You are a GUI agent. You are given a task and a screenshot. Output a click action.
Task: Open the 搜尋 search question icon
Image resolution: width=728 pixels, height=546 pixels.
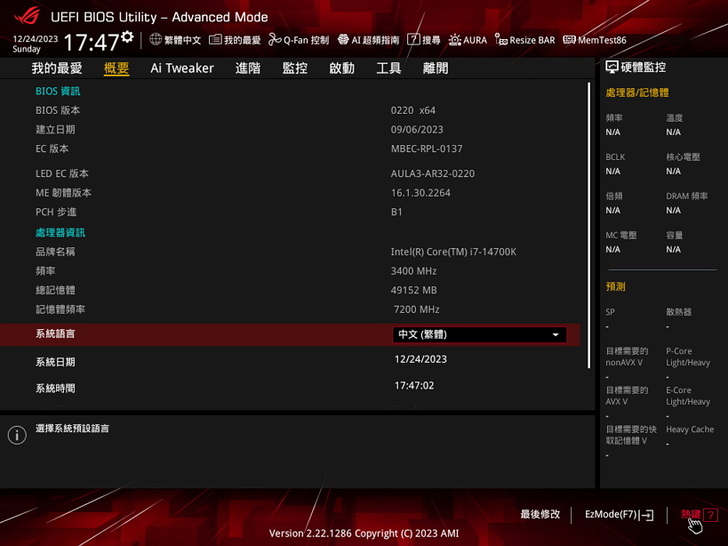tap(423, 40)
